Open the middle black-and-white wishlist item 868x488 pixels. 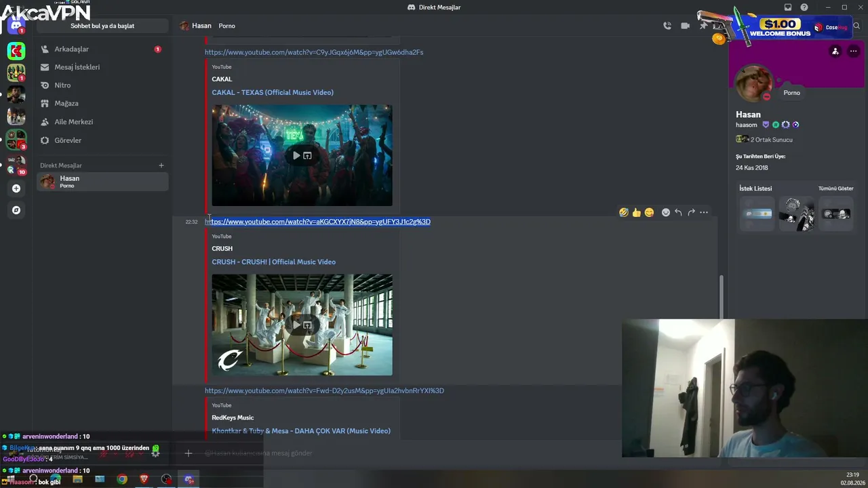[x=797, y=214]
